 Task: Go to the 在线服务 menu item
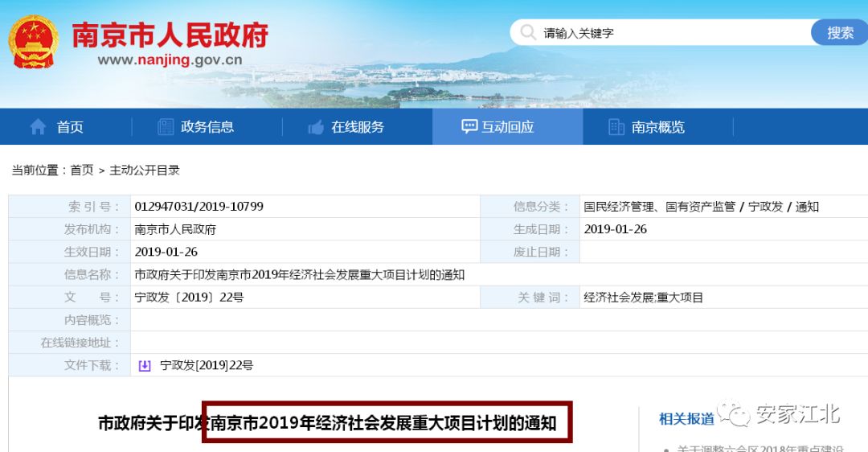tap(358, 127)
